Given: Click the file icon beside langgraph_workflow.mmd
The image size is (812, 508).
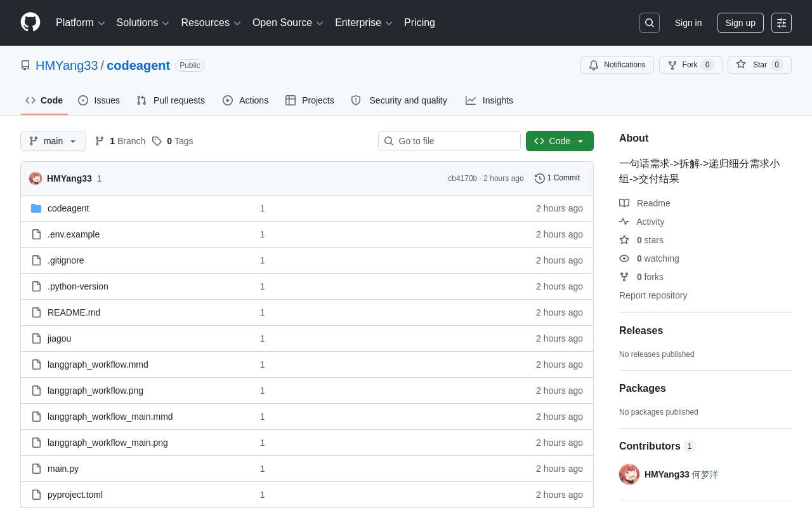Looking at the screenshot, I should (x=36, y=364).
